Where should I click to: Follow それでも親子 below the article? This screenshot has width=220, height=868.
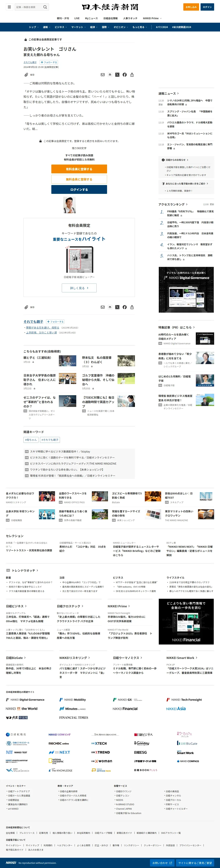pyautogui.click(x=55, y=322)
